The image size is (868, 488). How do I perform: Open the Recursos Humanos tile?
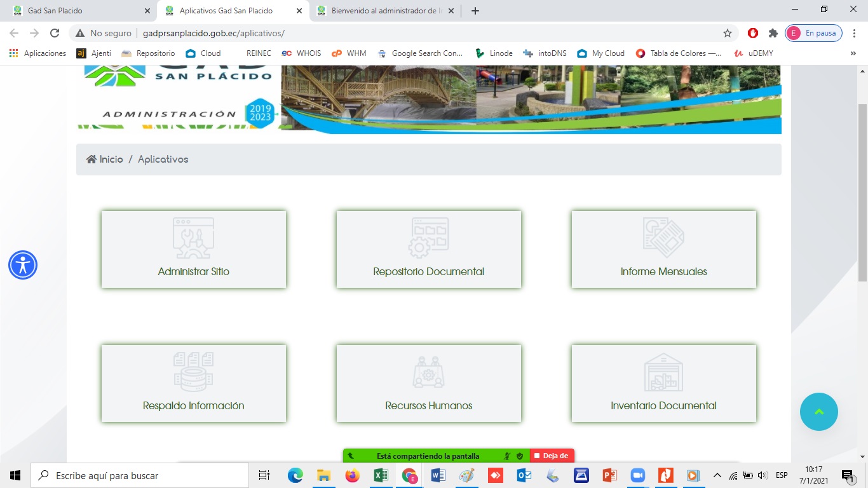pos(428,383)
